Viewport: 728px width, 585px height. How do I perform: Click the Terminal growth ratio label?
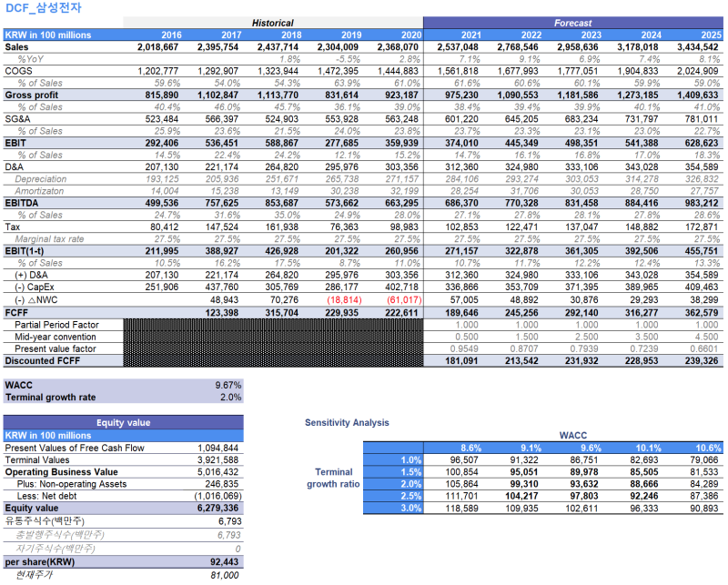click(x=333, y=479)
